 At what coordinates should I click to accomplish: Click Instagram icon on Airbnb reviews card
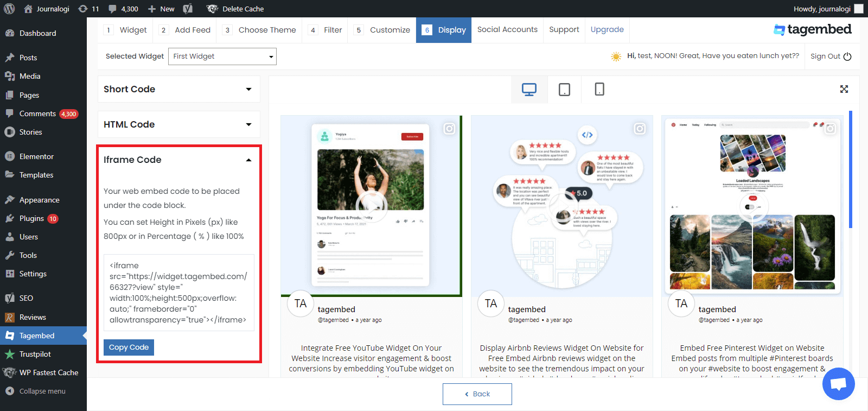pos(640,129)
